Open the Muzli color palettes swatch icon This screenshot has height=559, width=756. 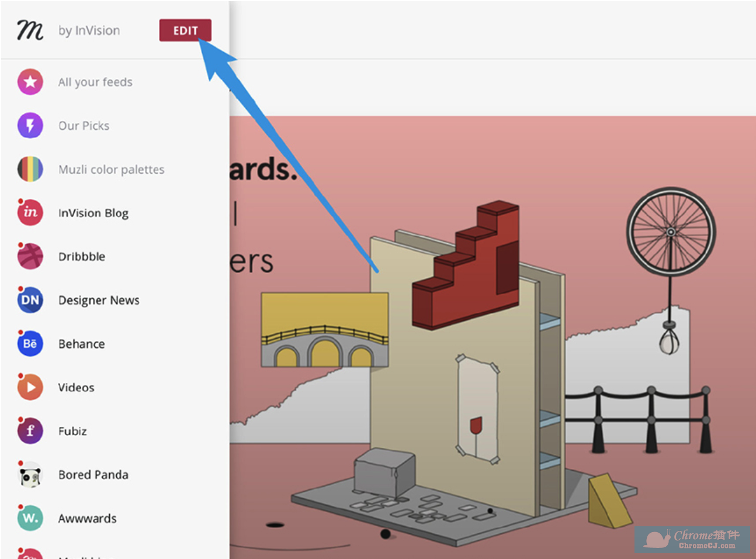(x=30, y=169)
